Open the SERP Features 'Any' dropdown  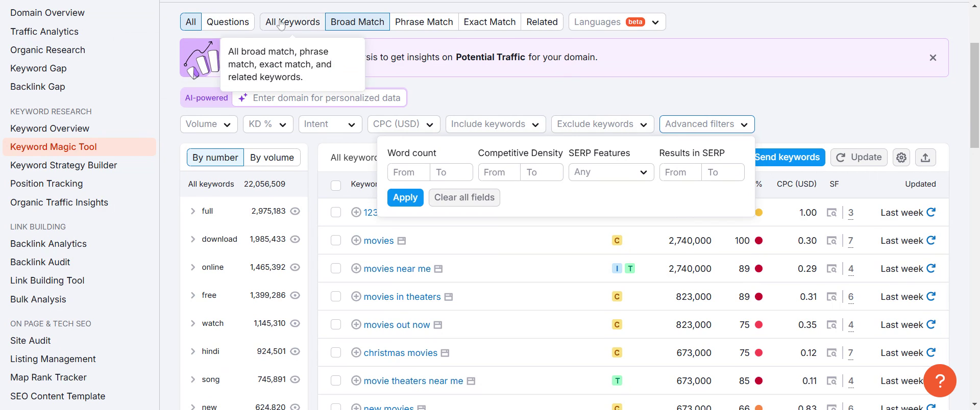[x=610, y=172]
